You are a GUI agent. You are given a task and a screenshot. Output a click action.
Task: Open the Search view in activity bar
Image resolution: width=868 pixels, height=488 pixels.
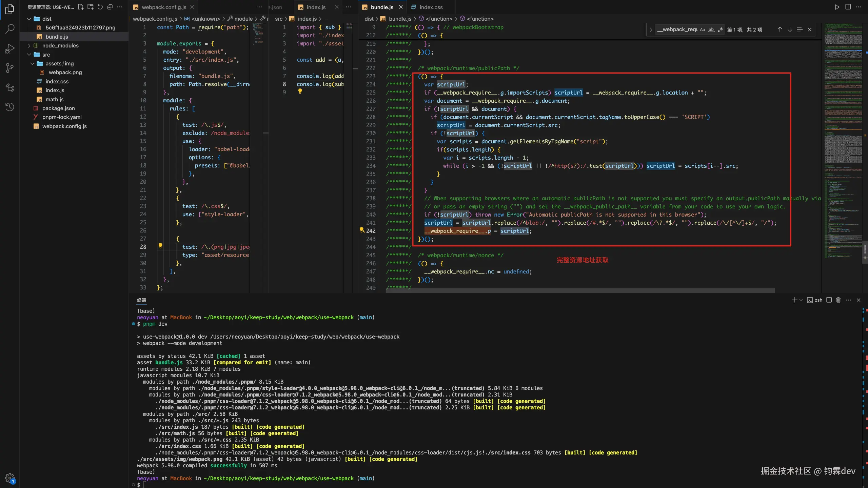[x=10, y=29]
